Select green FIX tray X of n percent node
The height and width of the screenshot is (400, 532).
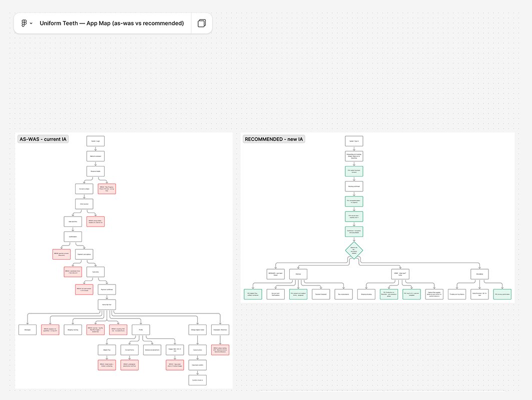pyautogui.click(x=411, y=294)
